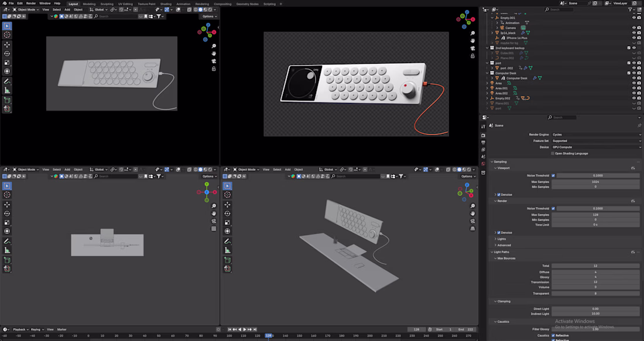This screenshot has width=644, height=341.
Task: Open the Output properties tab
Action: pos(483,142)
